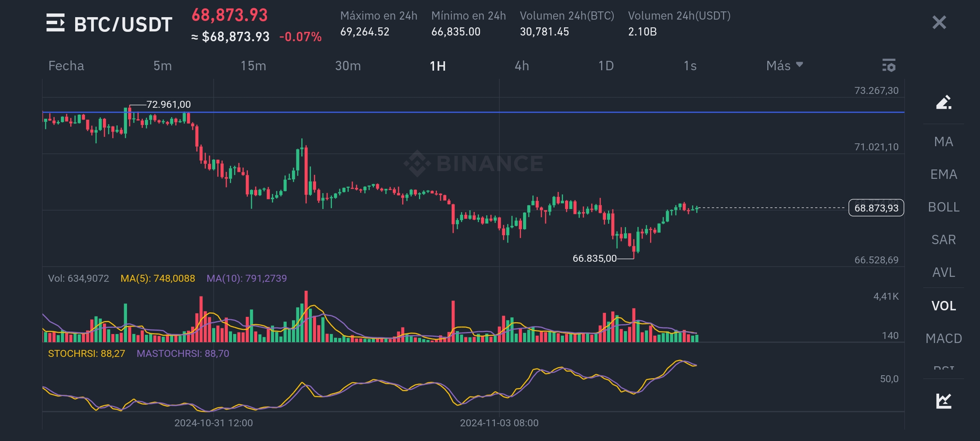The width and height of the screenshot is (980, 441).
Task: Click the current price label 68.873,93 on axis
Action: point(876,208)
